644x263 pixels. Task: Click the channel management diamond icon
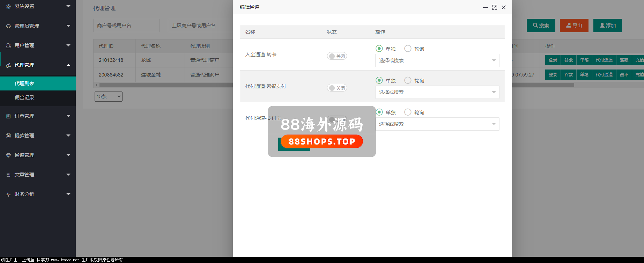[x=8, y=155]
